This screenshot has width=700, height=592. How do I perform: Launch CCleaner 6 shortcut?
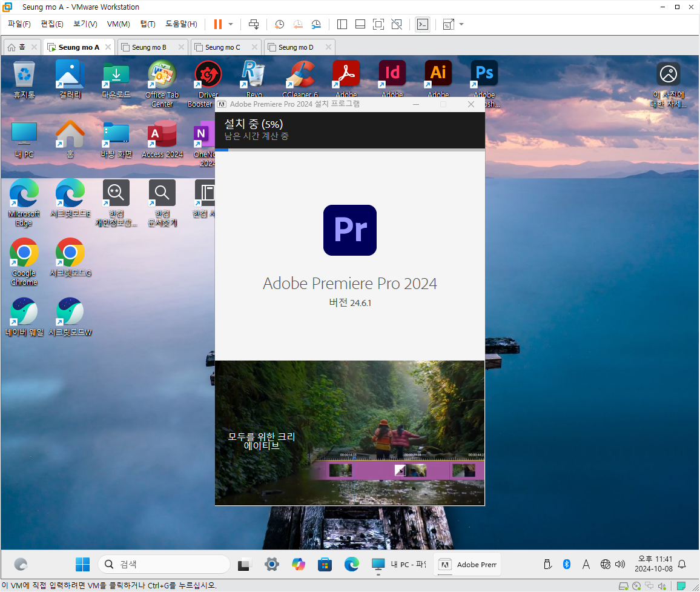pyautogui.click(x=300, y=79)
